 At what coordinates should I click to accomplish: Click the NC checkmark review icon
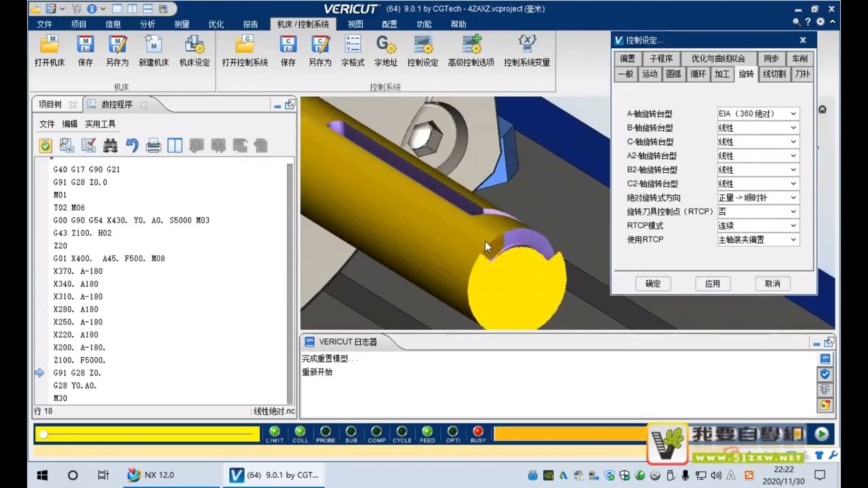click(88, 145)
